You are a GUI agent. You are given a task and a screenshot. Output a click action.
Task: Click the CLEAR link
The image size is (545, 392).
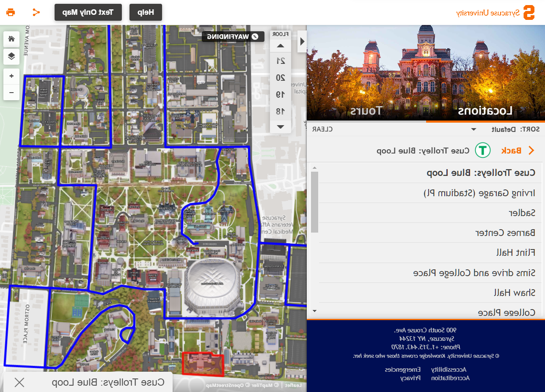point(322,129)
